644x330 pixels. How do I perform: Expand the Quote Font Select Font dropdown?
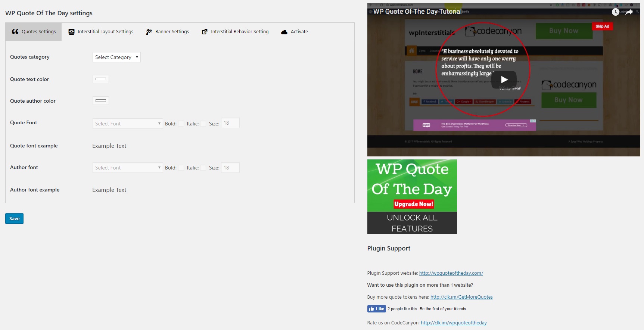[x=128, y=124]
